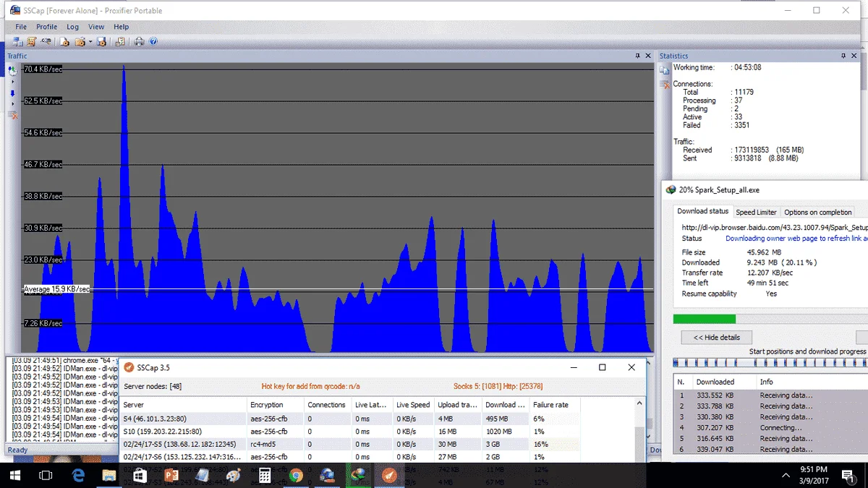Open the File menu
Image resolution: width=868 pixels, height=488 pixels.
pos(21,27)
